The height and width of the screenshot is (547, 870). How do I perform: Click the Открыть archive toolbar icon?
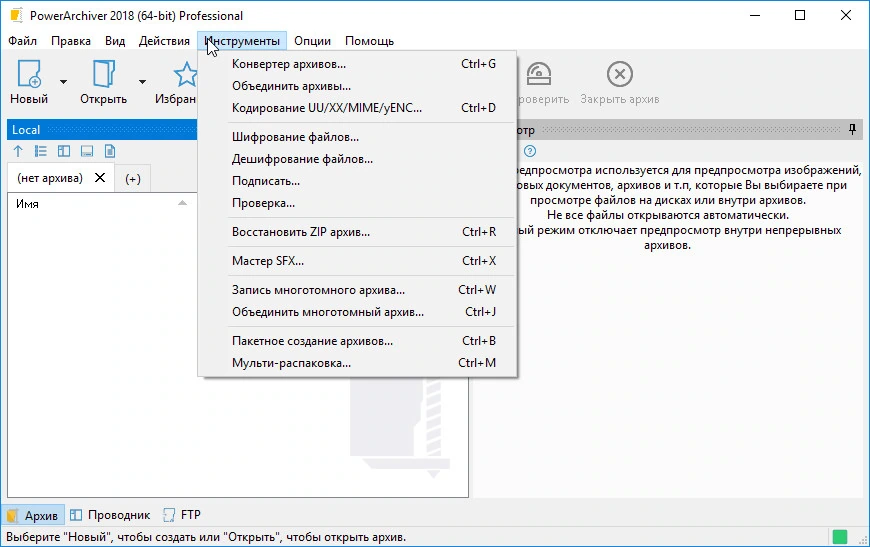(104, 74)
